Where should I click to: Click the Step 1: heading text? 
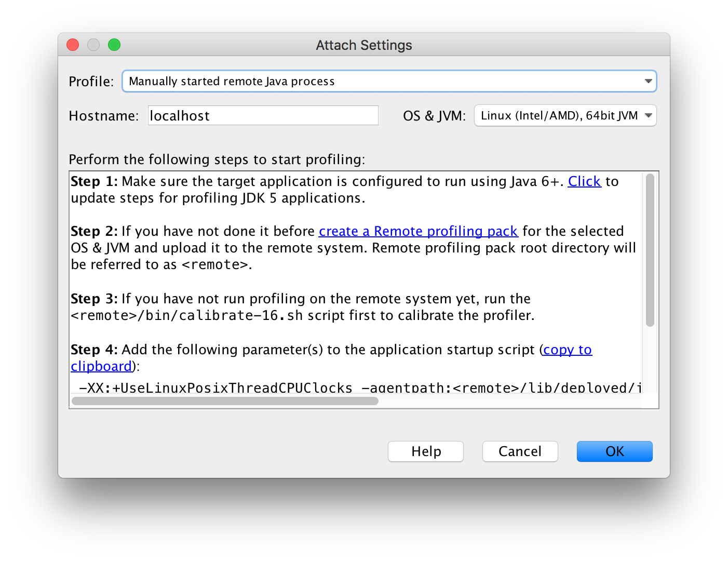coord(94,181)
